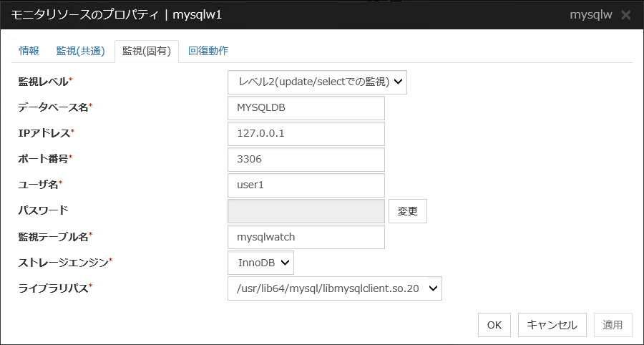Confirm settings with the OK button

coord(494,324)
